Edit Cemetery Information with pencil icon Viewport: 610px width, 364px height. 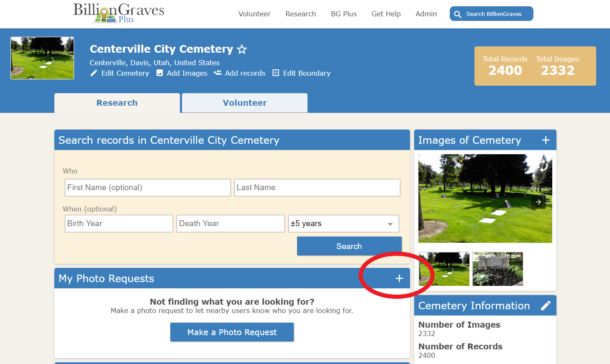(x=546, y=306)
